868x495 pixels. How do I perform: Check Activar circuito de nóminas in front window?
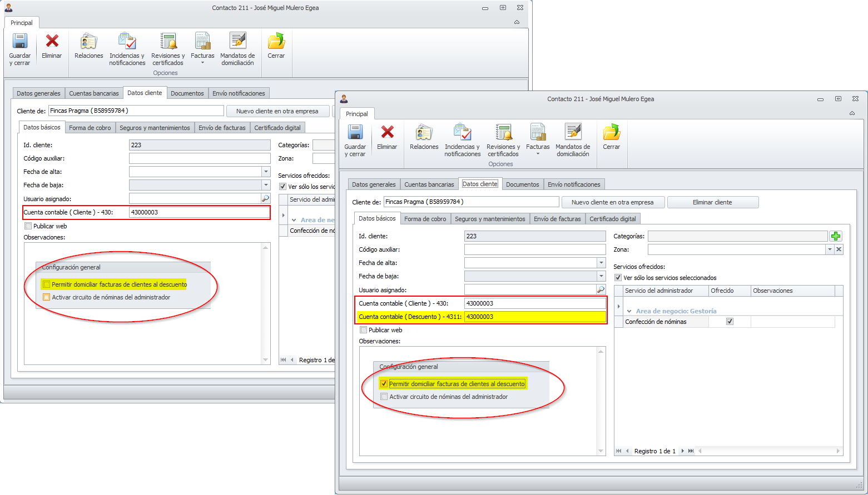point(384,397)
